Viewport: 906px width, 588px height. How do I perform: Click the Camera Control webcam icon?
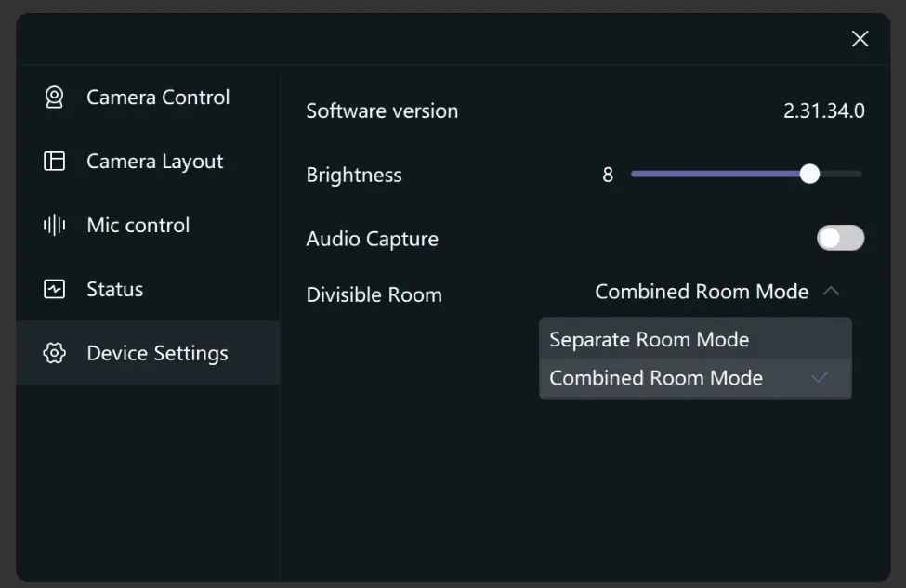click(54, 97)
